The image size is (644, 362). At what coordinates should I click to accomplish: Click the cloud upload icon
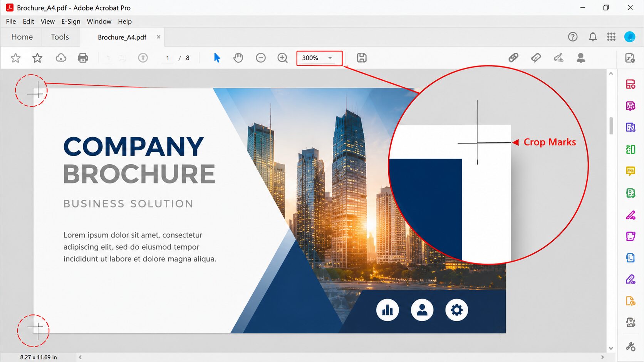coord(61,58)
